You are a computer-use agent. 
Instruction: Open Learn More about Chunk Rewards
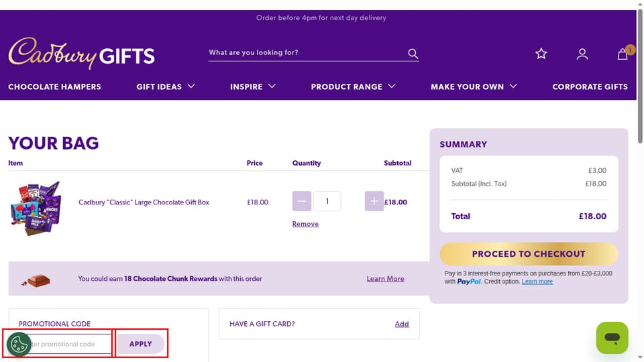coord(385,279)
